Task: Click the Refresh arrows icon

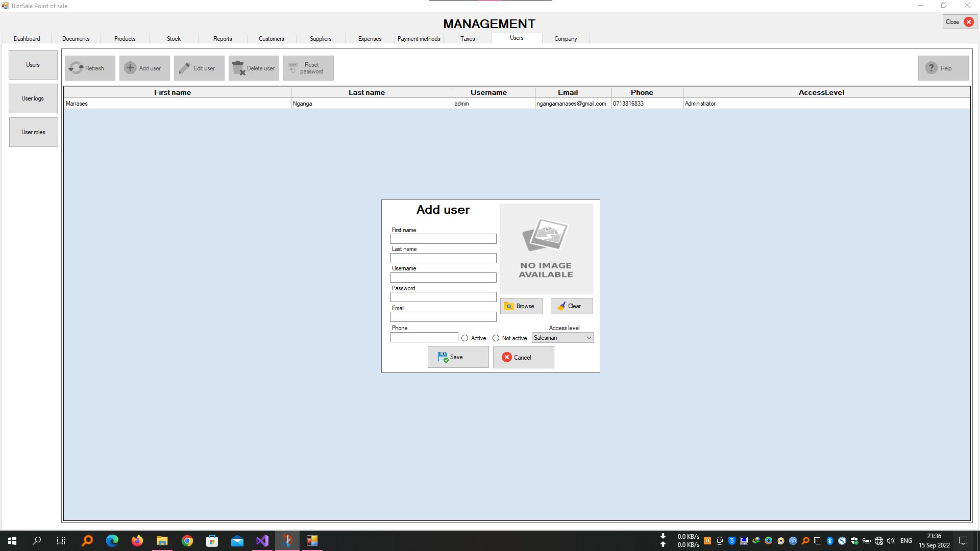Action: [x=76, y=68]
